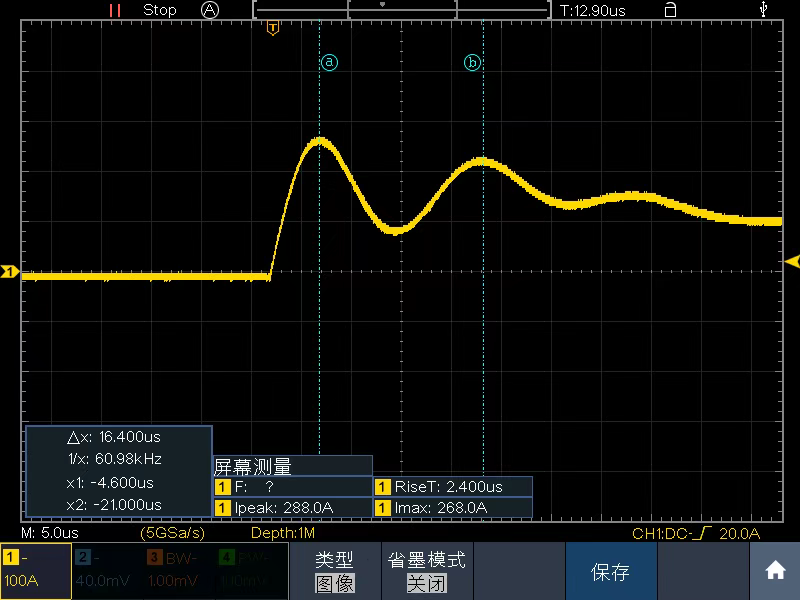Click the 保存 save button
This screenshot has height=600, width=800.
point(611,571)
